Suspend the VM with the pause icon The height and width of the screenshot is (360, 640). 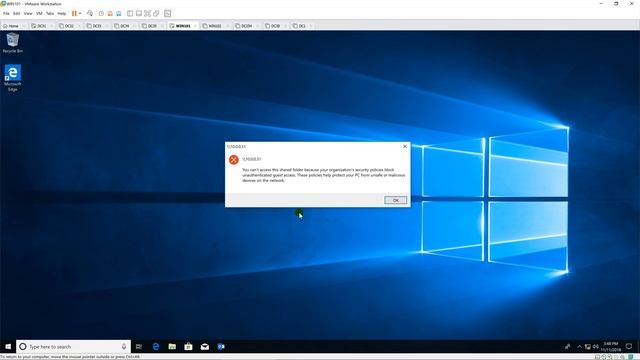coord(74,13)
